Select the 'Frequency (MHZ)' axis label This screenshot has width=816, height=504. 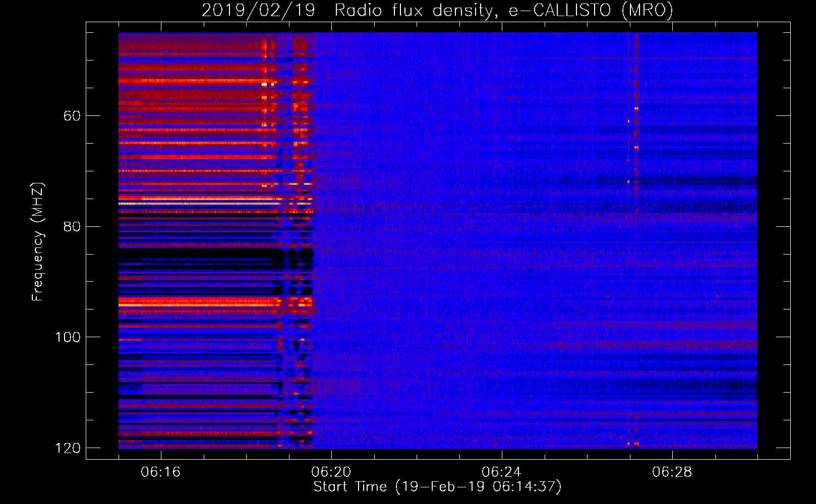(x=38, y=242)
